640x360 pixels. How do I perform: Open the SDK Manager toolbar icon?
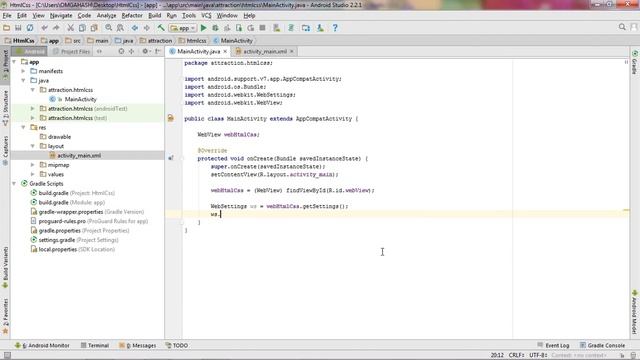pos(320,28)
